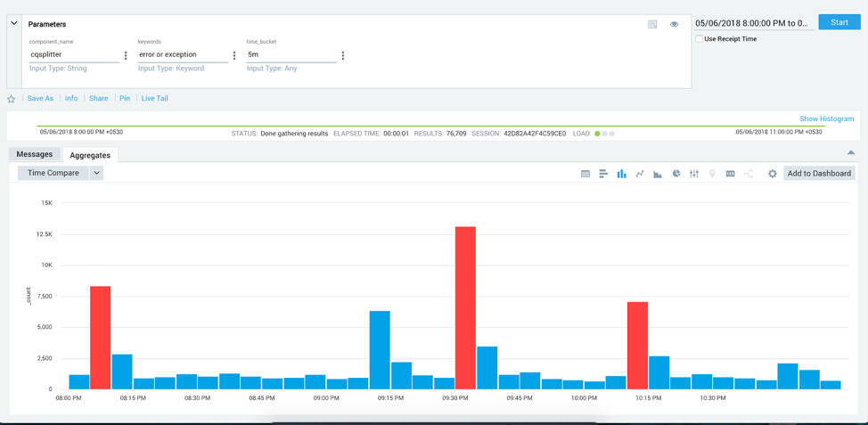The image size is (868, 425).
Task: Open component_name parameter options menu
Action: 126,55
